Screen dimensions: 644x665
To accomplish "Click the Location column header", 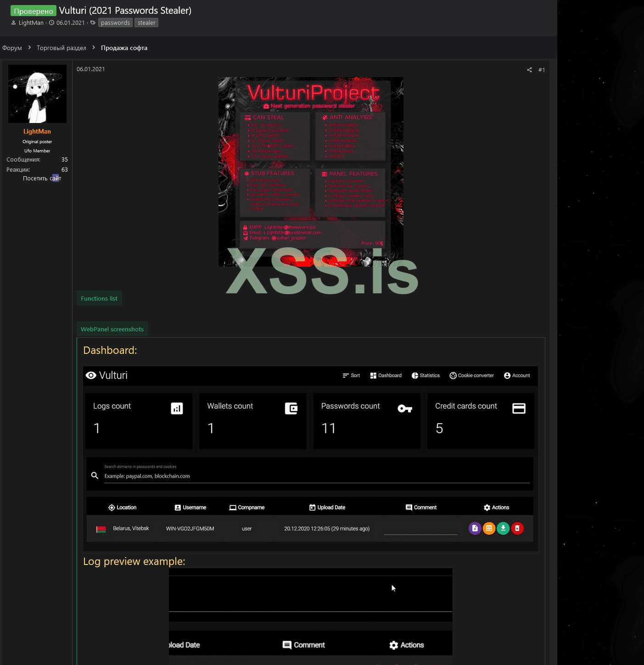I will (122, 508).
